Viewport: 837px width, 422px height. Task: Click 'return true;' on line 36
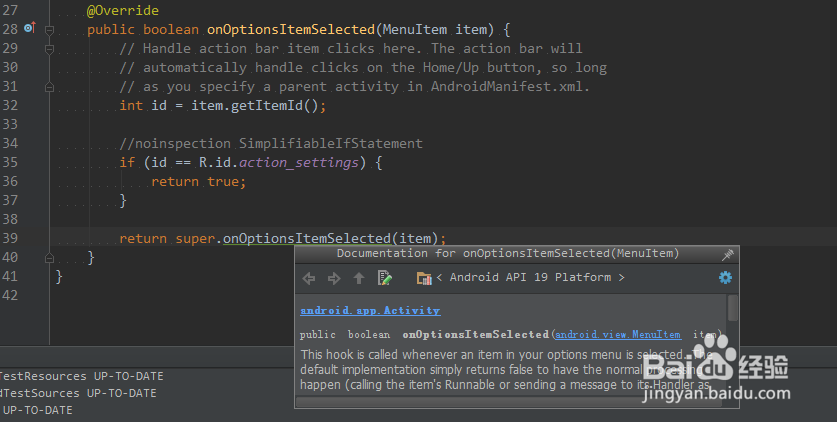[199, 182]
